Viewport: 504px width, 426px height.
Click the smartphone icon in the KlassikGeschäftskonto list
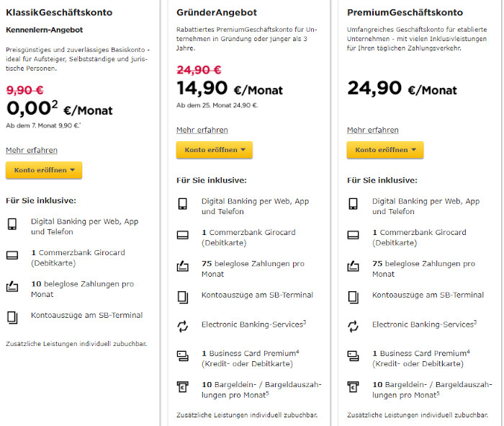12,224
